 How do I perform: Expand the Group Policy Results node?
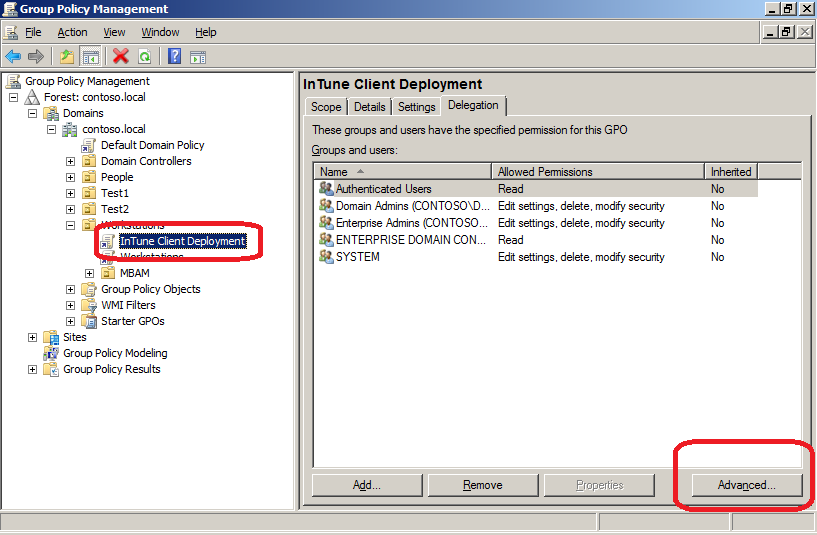(32, 369)
